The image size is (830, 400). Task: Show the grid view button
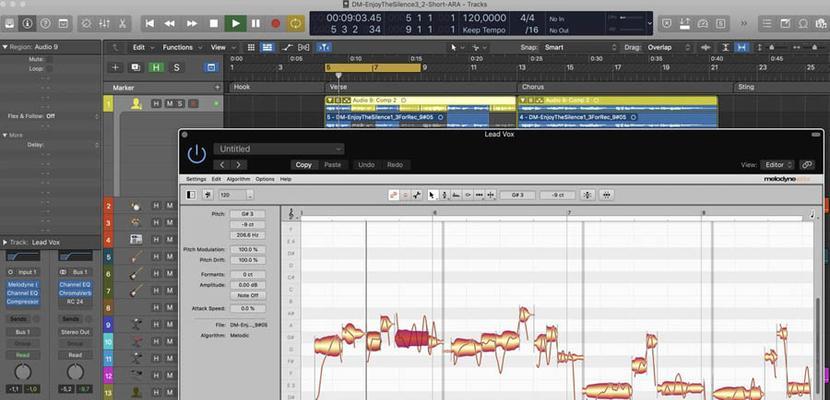coord(251,48)
